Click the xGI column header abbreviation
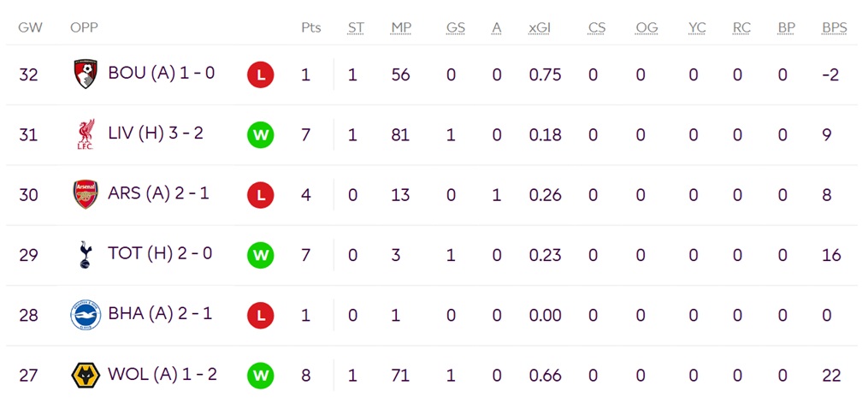The height and width of the screenshot is (403, 868). point(539,28)
